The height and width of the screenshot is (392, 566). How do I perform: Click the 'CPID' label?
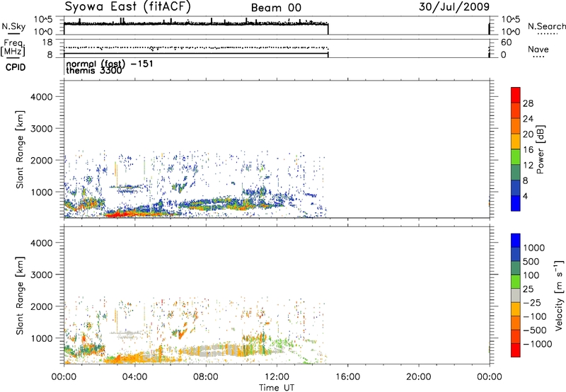tap(16, 67)
